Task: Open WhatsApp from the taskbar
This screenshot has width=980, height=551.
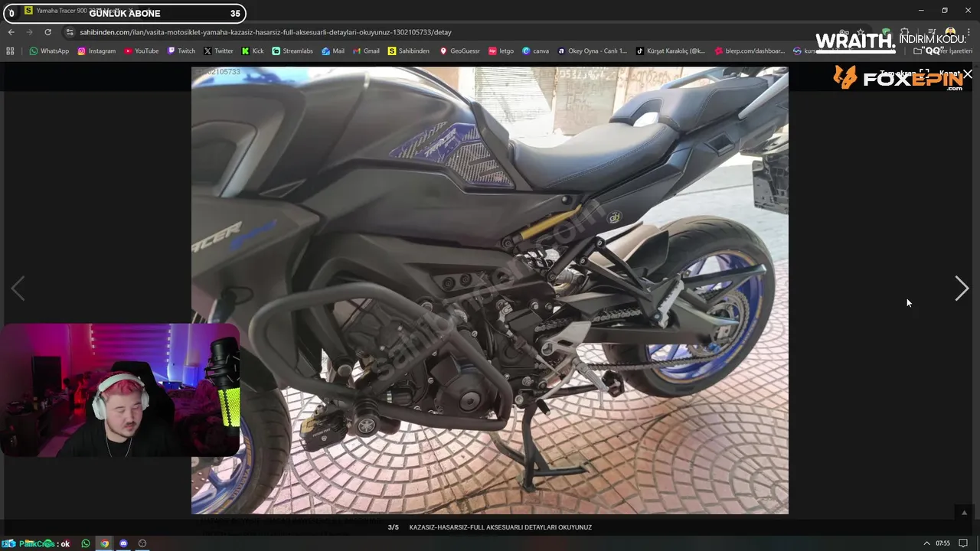Action: point(86,543)
